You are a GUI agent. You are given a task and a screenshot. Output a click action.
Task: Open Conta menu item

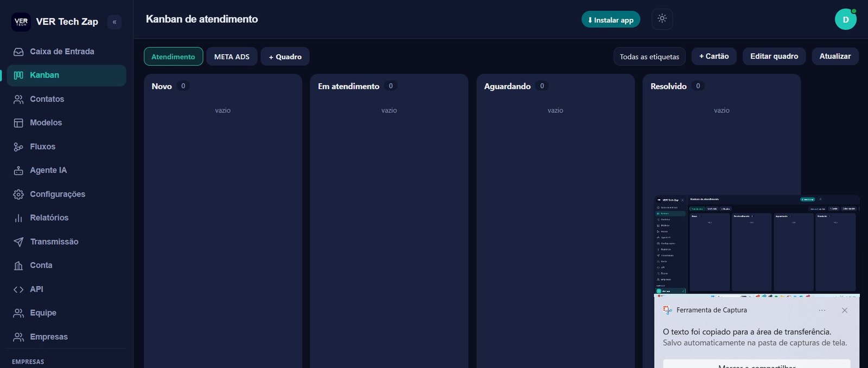66,265
